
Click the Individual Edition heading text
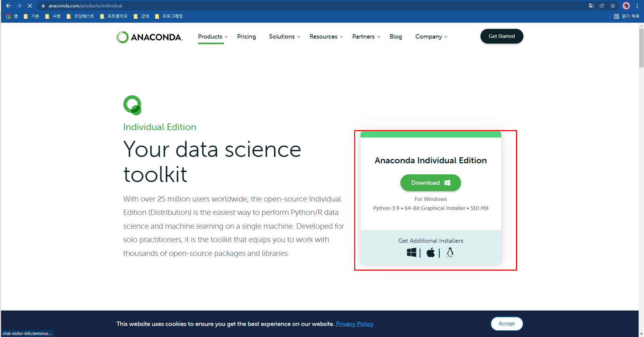pyautogui.click(x=159, y=127)
